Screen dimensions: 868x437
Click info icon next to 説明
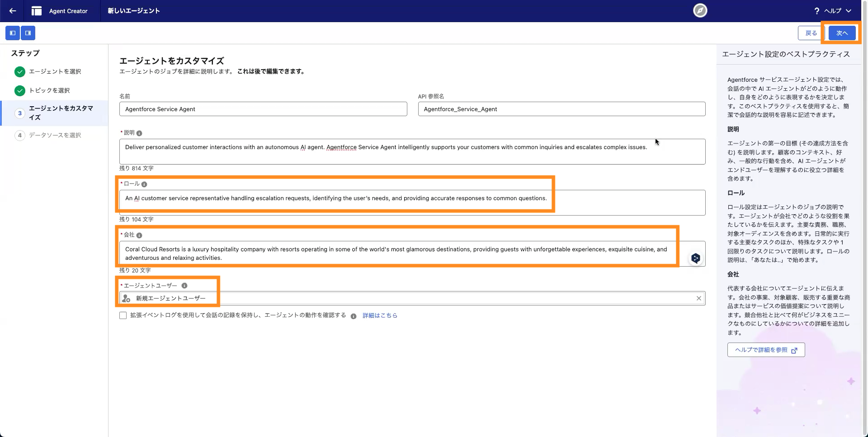pyautogui.click(x=139, y=133)
